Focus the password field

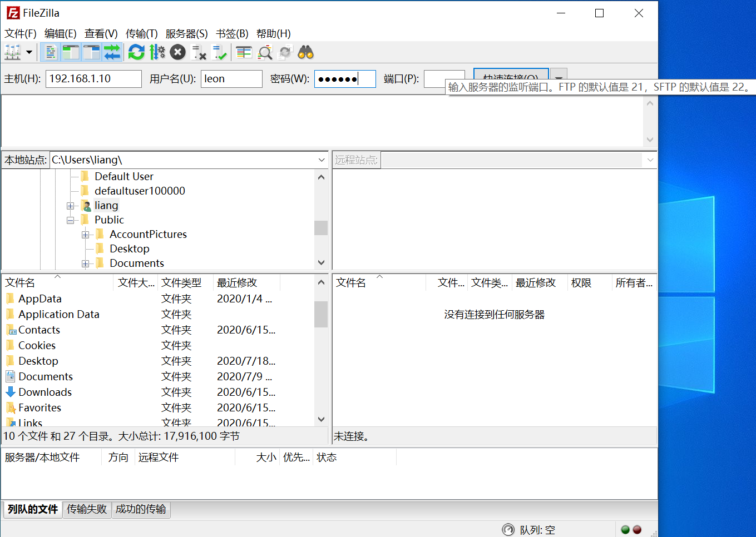click(345, 78)
